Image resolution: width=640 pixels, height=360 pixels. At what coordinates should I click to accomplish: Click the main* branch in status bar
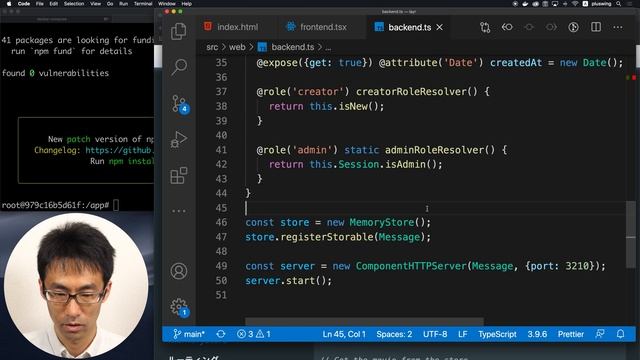(189, 334)
